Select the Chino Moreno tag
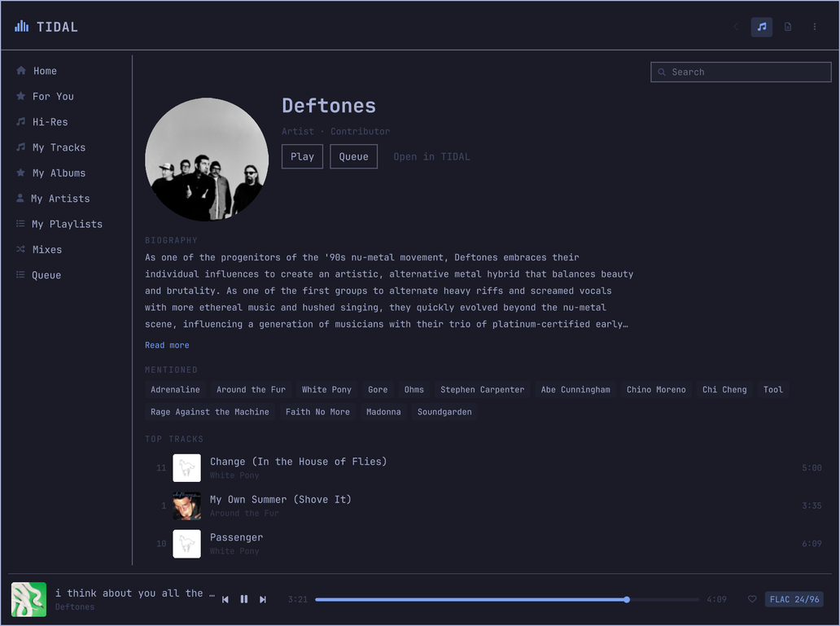 point(656,390)
